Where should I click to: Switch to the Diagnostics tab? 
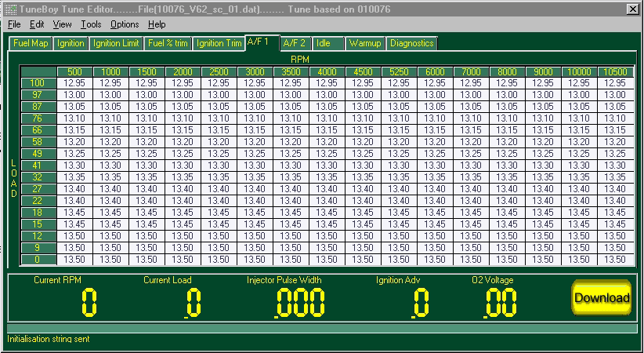pyautogui.click(x=411, y=43)
